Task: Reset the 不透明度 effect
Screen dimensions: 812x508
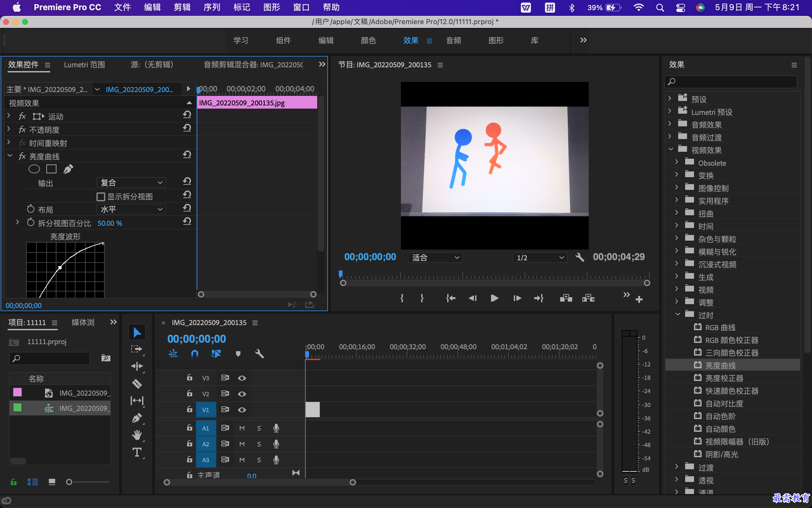Action: coord(187,128)
